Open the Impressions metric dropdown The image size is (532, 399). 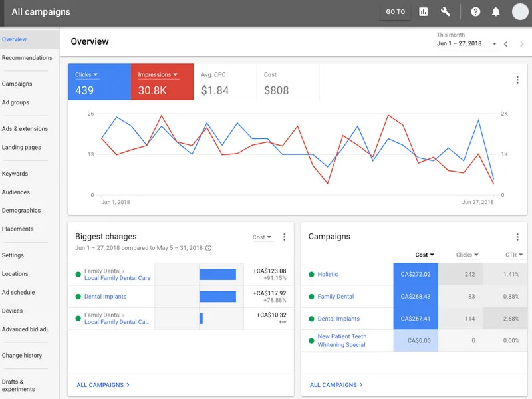[x=158, y=74]
